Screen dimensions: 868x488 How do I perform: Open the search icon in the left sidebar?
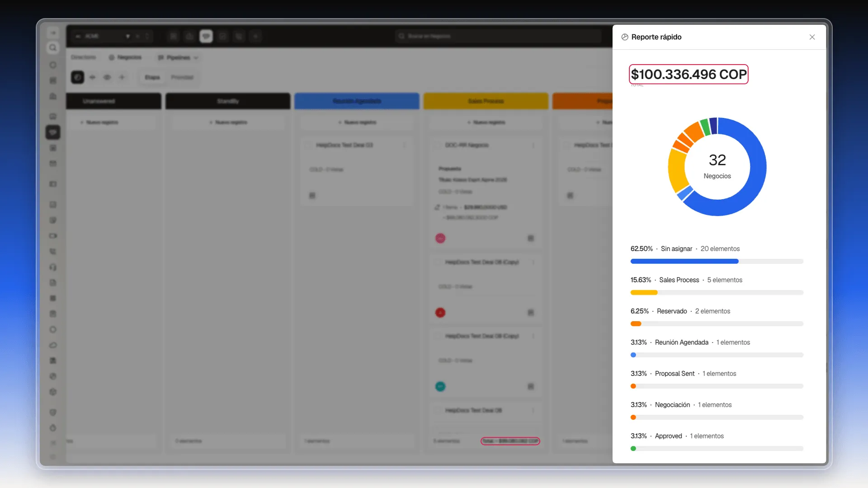53,48
